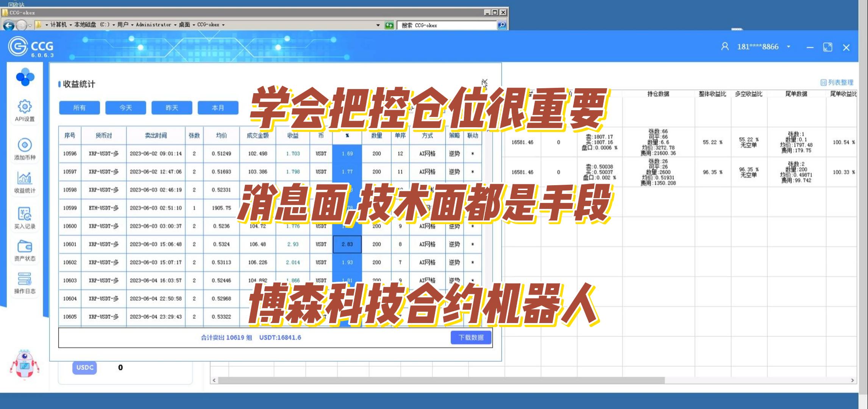The image size is (868, 409).
Task: Click the 收益 column header
Action: pos(293,135)
